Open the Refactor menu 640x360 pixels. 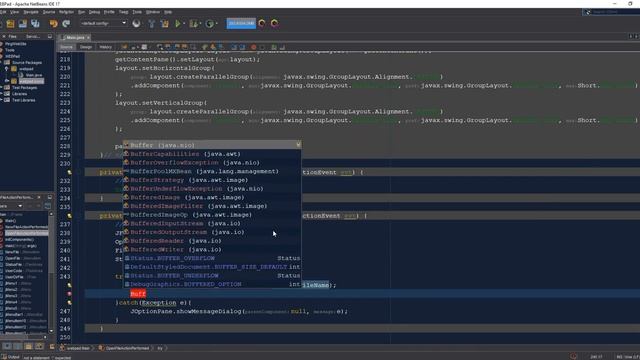67,12
